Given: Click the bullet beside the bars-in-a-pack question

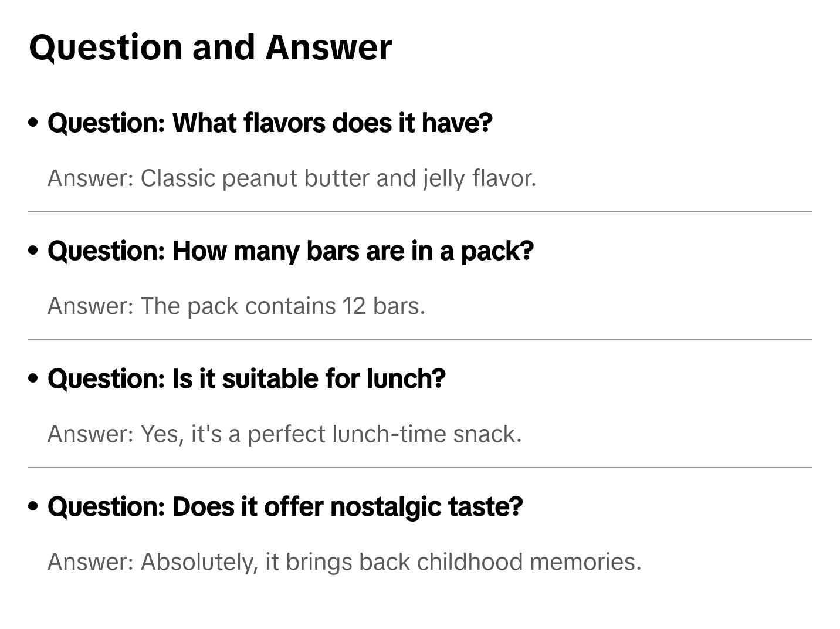Looking at the screenshot, I should pos(33,251).
